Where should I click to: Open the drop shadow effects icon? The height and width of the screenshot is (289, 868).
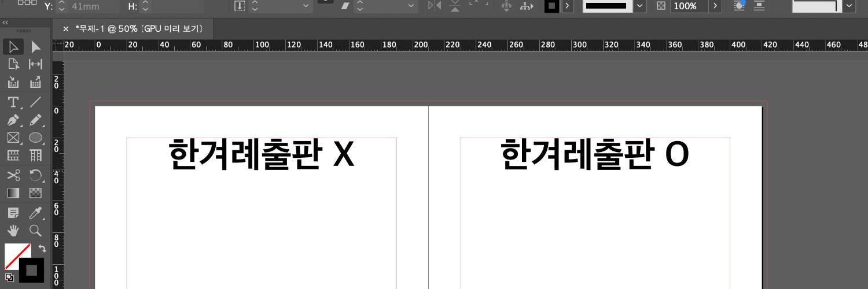(740, 6)
